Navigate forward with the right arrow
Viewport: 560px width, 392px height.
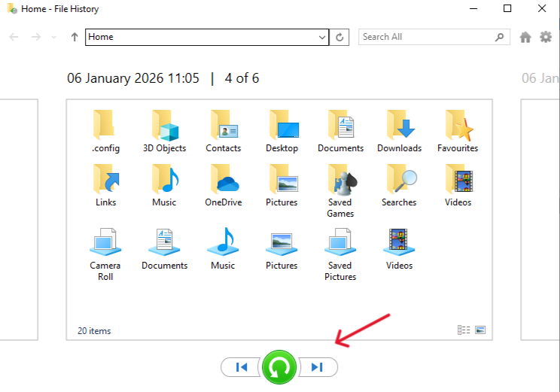36,37
